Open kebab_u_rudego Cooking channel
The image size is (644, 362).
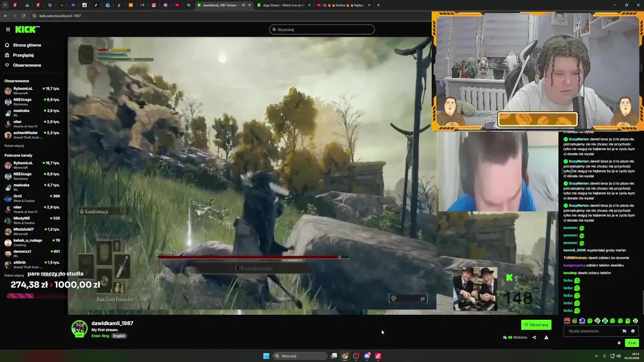pyautogui.click(x=32, y=242)
